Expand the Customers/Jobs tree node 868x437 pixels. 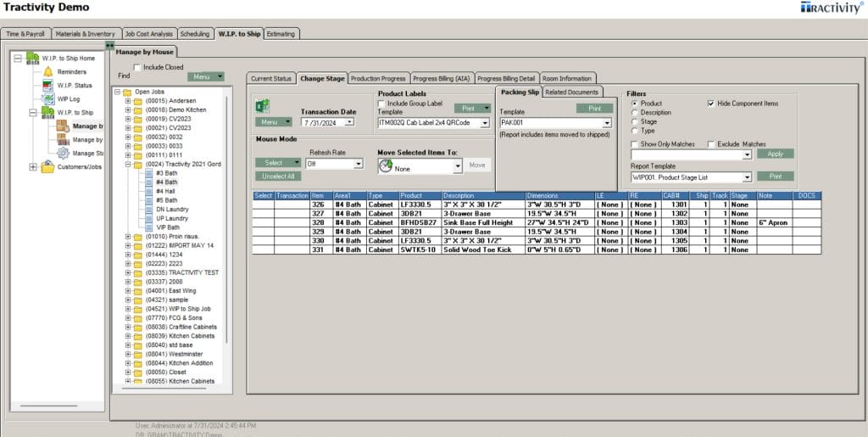33,166
